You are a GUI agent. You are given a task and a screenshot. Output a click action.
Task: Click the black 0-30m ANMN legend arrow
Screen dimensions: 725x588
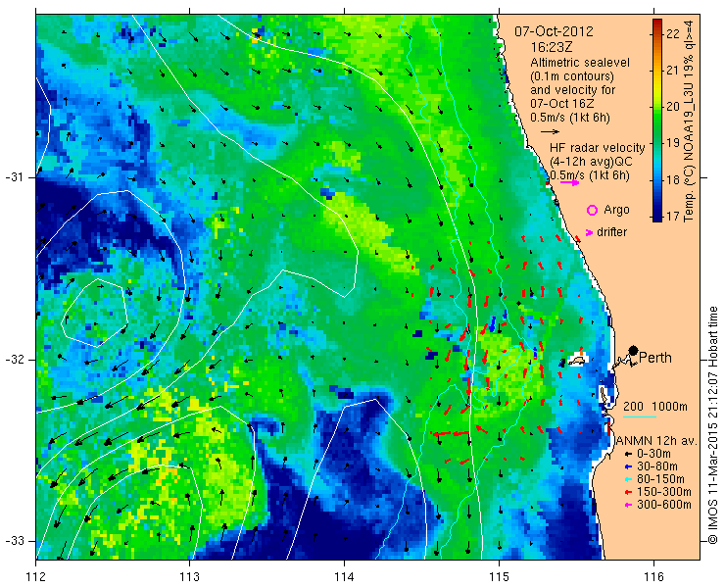pyautogui.click(x=628, y=455)
